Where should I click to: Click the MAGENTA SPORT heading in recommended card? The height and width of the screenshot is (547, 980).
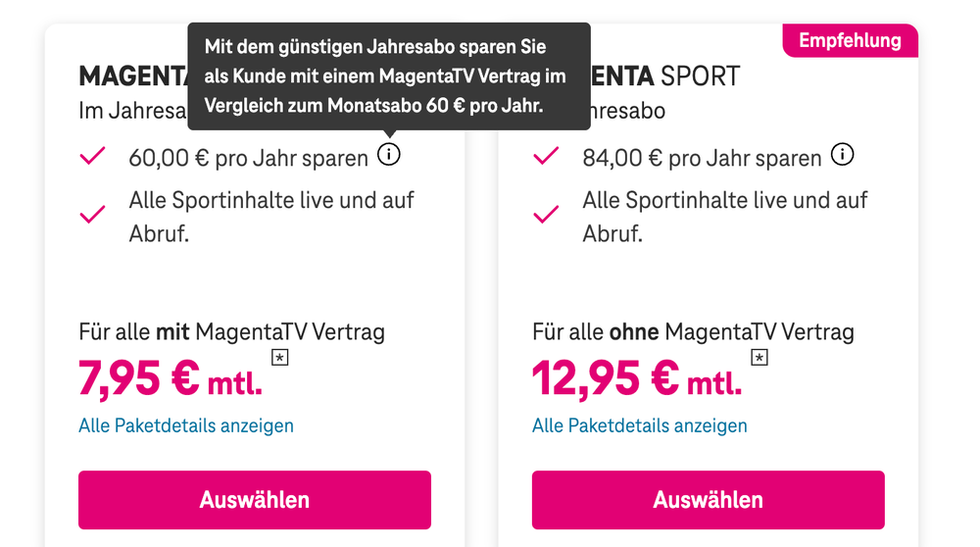pyautogui.click(x=666, y=75)
